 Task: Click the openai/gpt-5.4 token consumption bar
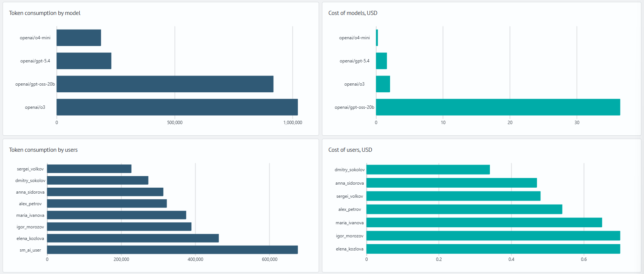click(84, 61)
